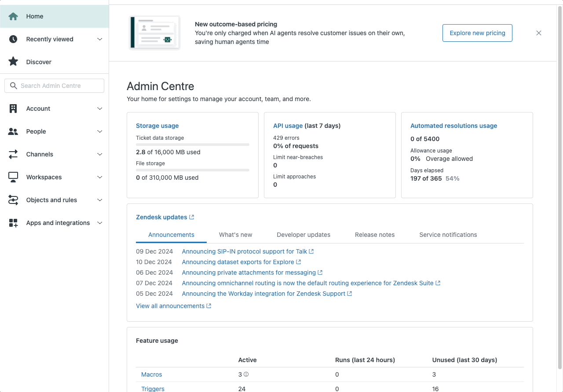Screen dimensions: 563x392
Task: Expand the Channels section chevron
Action: 100,154
